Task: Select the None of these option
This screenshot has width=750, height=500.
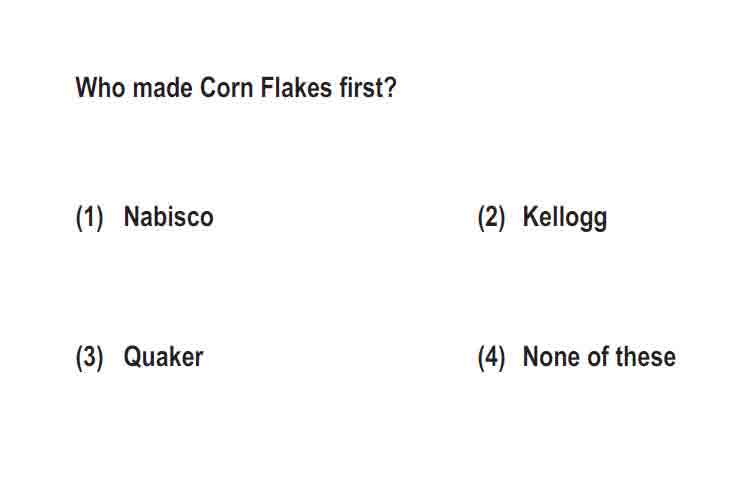Action: click(x=599, y=357)
